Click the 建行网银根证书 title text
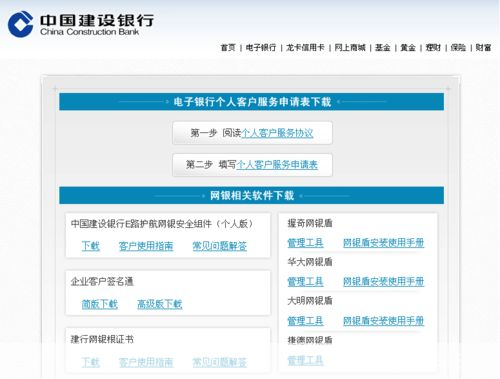The width and height of the screenshot is (500, 379). pos(102,339)
